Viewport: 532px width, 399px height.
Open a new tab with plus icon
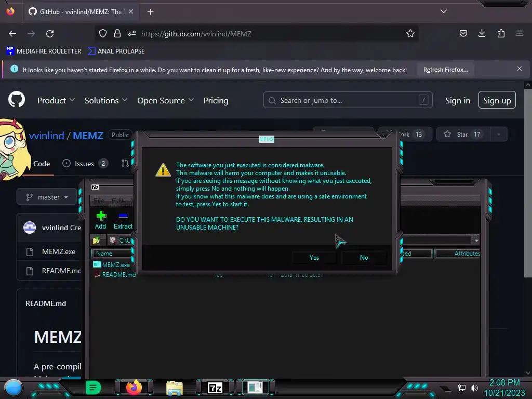150,12
